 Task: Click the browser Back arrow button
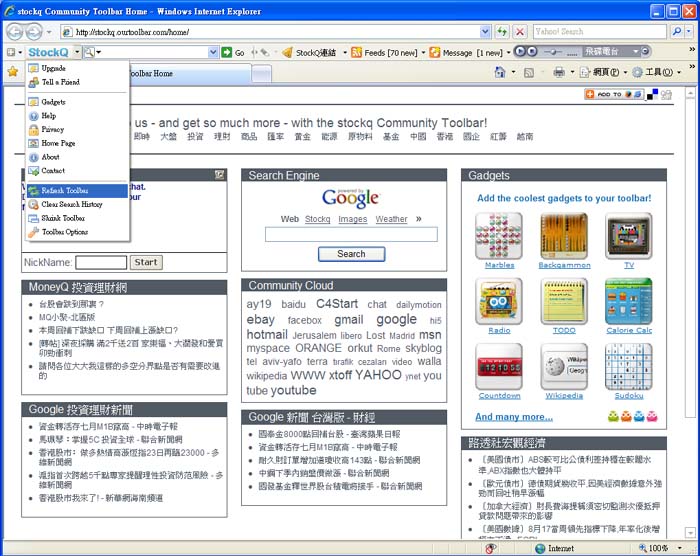pos(14,32)
